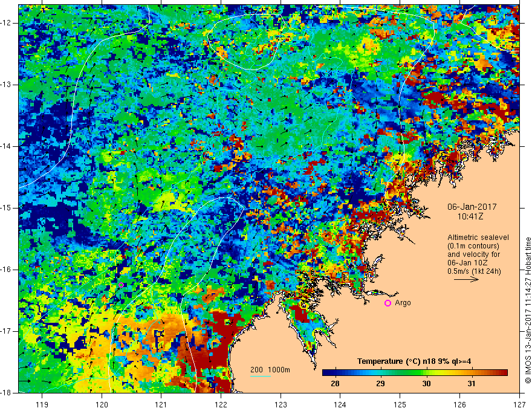Click the text 'and velocity for'

(x=473, y=254)
